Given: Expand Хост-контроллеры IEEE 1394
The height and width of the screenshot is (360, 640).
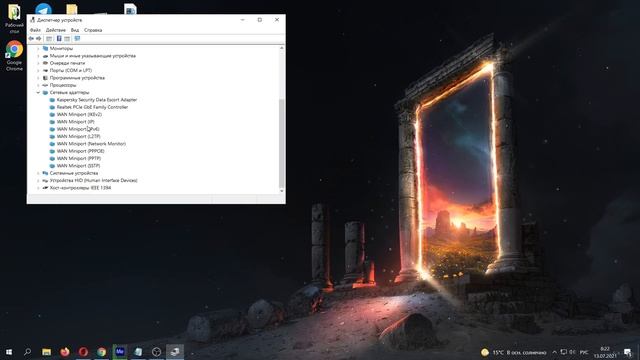Looking at the screenshot, I should (x=38, y=188).
